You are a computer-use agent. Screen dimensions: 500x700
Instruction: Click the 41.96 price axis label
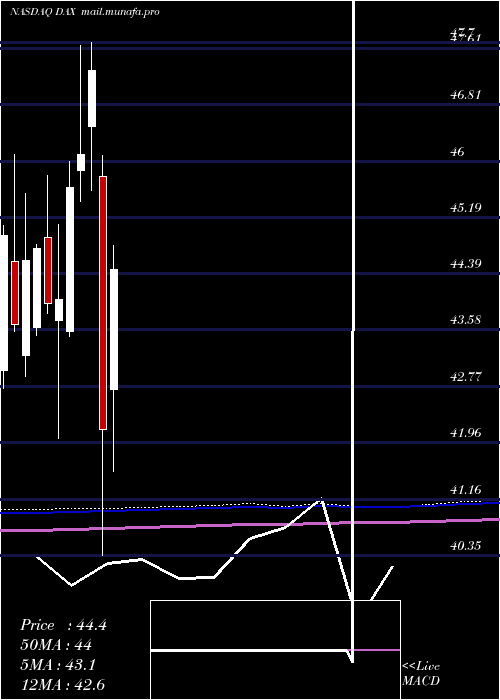click(x=466, y=433)
